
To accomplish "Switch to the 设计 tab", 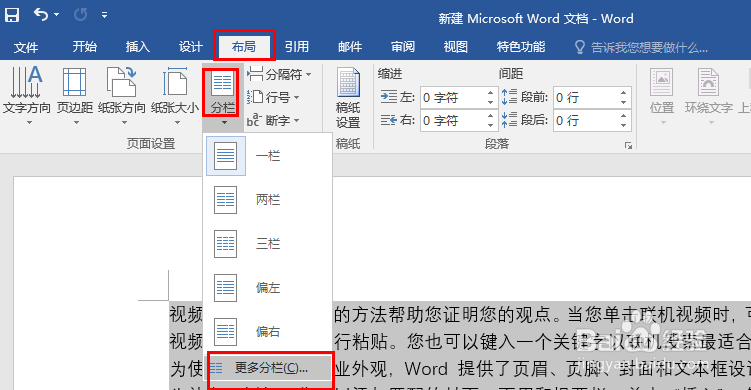I will pyautogui.click(x=191, y=46).
